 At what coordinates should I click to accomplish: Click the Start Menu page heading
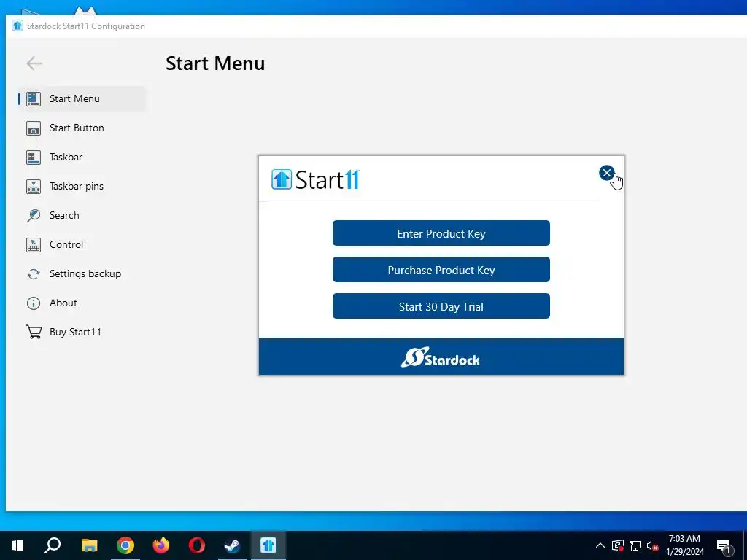tap(215, 63)
